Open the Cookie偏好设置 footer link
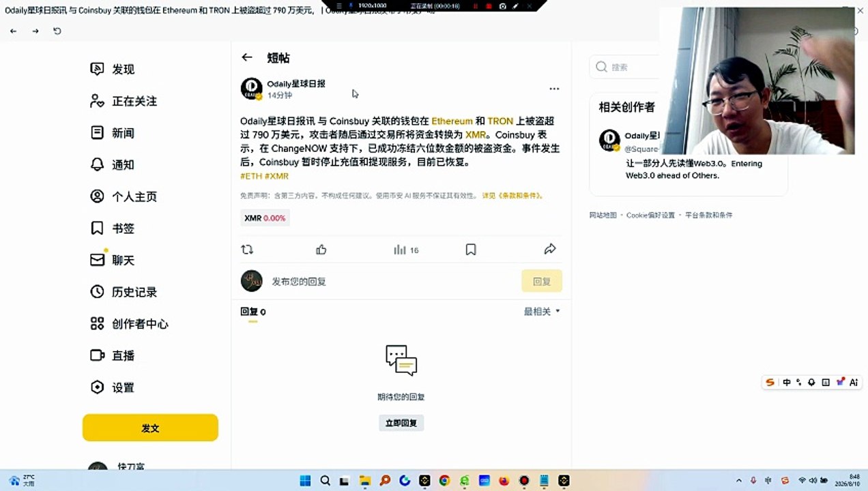Screen dimensions: 868x491 click(651, 215)
